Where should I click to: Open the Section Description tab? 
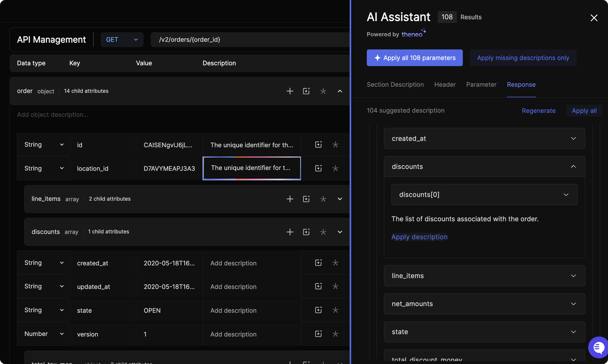(395, 85)
